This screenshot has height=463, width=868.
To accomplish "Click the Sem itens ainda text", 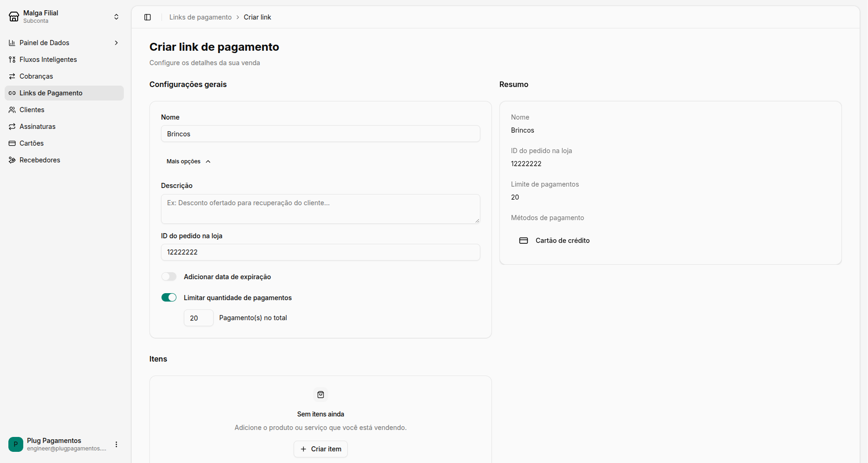I will pyautogui.click(x=321, y=414).
